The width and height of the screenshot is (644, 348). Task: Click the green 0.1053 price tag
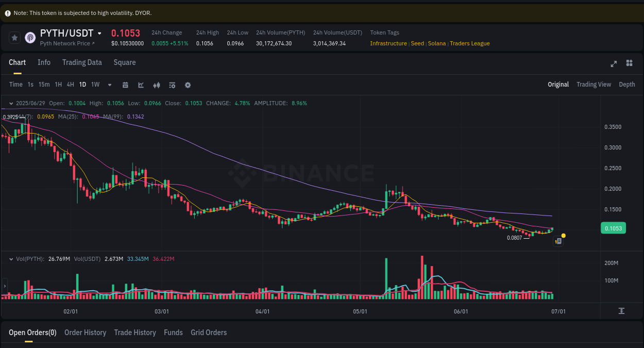coord(613,227)
